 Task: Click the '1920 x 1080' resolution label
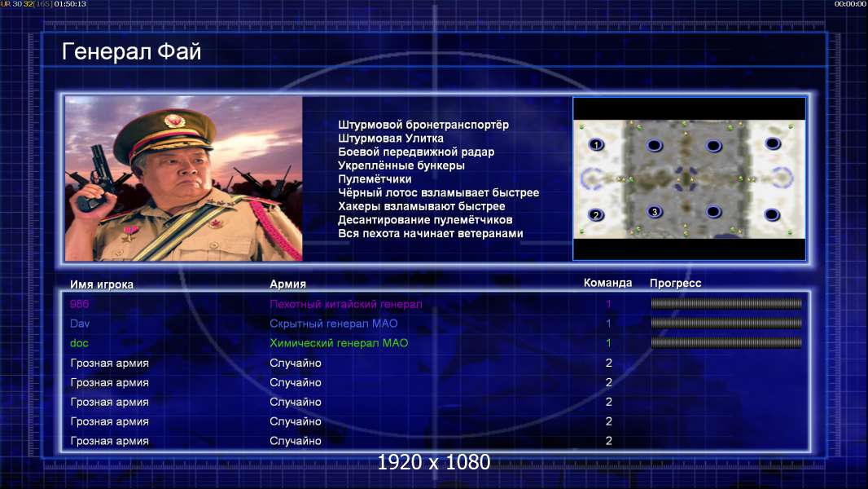tap(434, 462)
